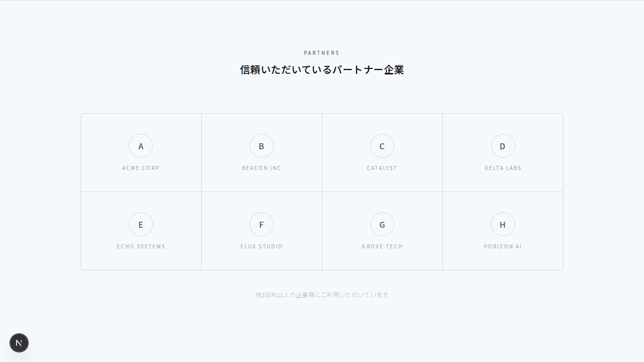Click the FLUX STUDIO name label
This screenshot has width=644, height=362.
262,246
